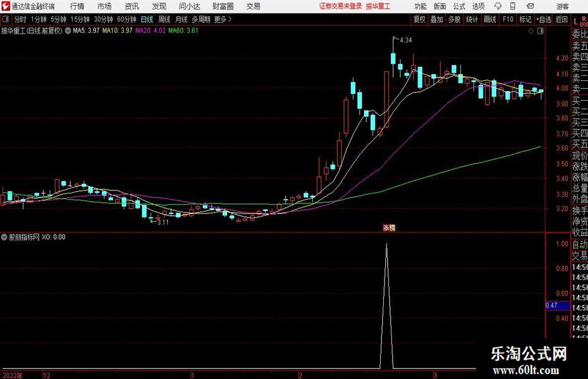Open the 市场 menu
Screen dimensions: 588x379
105,6
